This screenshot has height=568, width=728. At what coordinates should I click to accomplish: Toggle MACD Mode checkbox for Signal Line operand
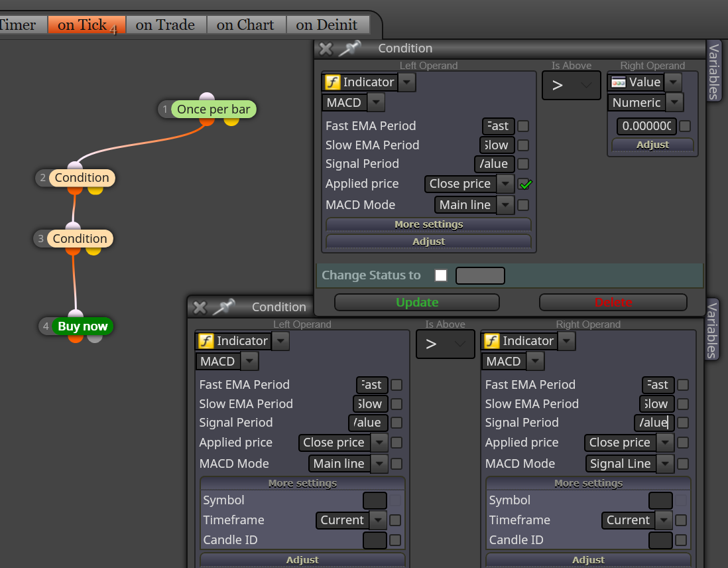(683, 464)
